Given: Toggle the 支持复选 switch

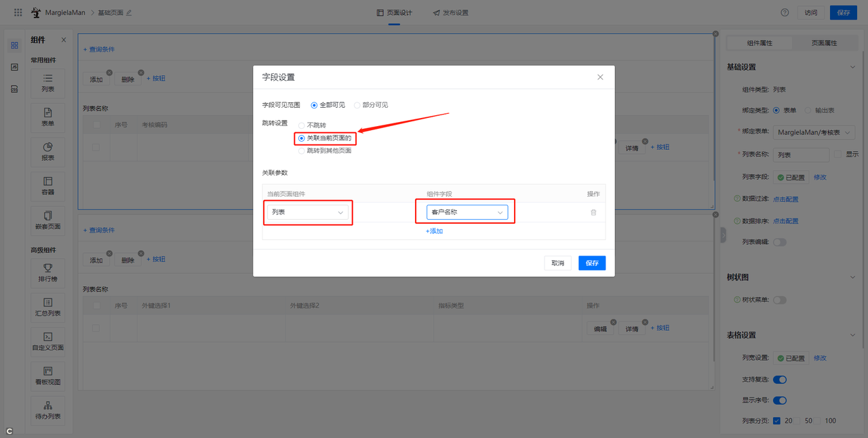Looking at the screenshot, I should pyautogui.click(x=779, y=380).
